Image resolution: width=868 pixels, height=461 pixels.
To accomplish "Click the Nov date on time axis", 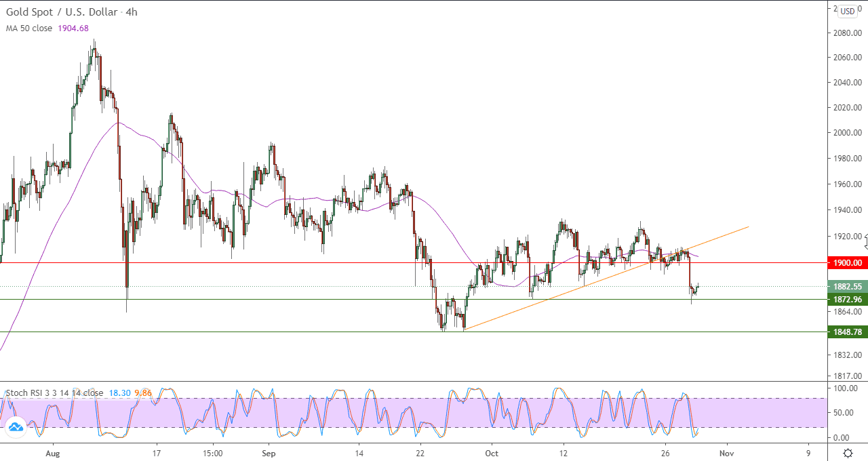I will [x=726, y=453].
